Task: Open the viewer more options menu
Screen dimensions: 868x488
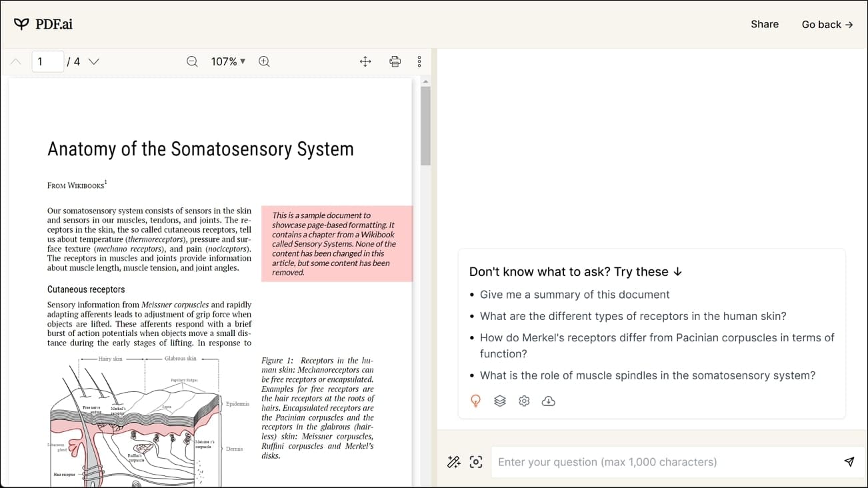Action: pyautogui.click(x=419, y=61)
